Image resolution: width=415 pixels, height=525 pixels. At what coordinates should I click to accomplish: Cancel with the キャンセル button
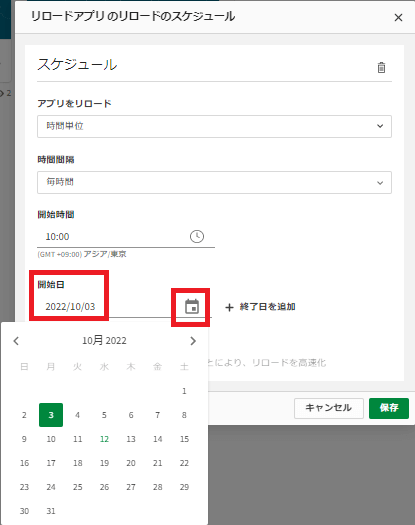click(329, 408)
